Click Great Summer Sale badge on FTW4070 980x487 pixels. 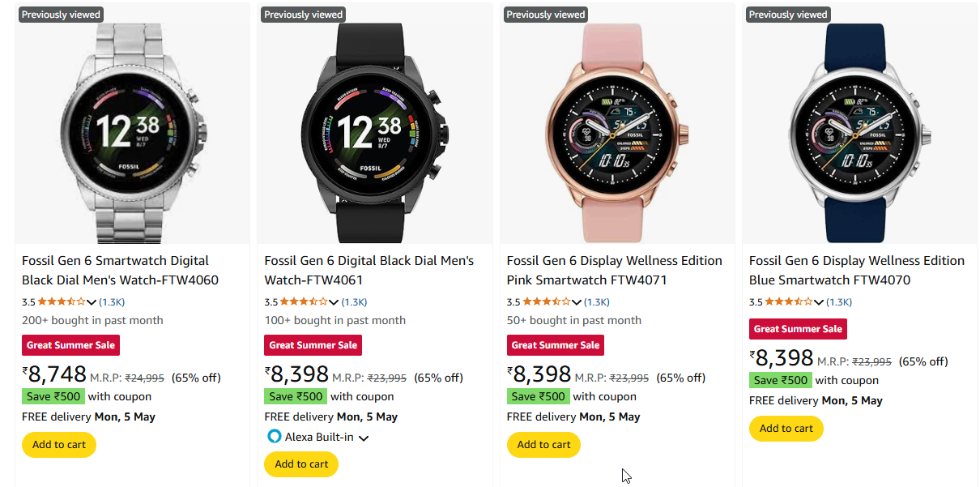[798, 329]
